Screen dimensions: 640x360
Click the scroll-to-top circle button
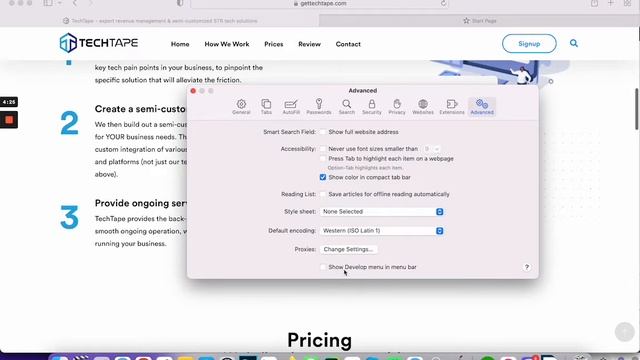point(624,331)
